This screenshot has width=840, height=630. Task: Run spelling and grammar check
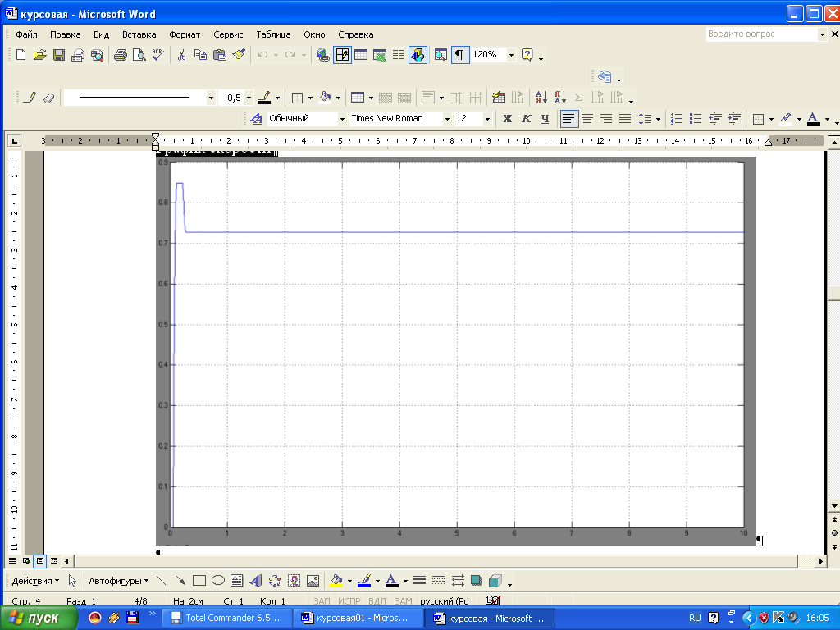pyautogui.click(x=157, y=55)
